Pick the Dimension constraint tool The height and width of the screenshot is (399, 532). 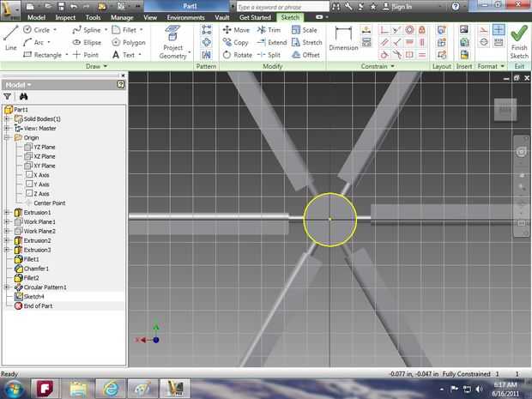[x=343, y=38]
